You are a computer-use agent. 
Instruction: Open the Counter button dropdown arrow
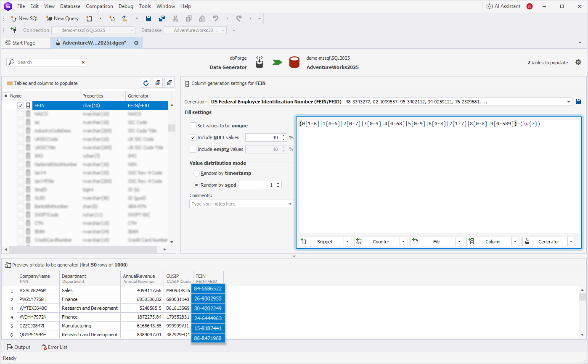pos(403,242)
